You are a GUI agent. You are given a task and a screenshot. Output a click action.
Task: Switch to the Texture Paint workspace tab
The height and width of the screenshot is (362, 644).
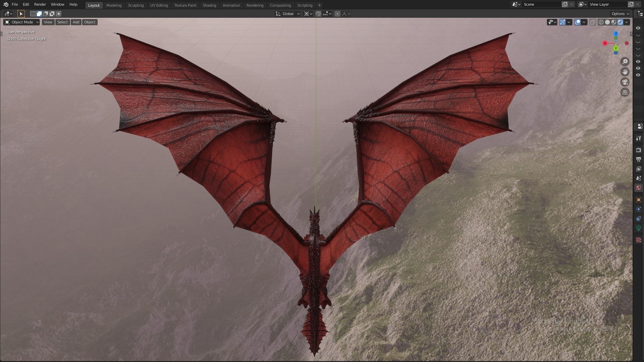coord(185,5)
